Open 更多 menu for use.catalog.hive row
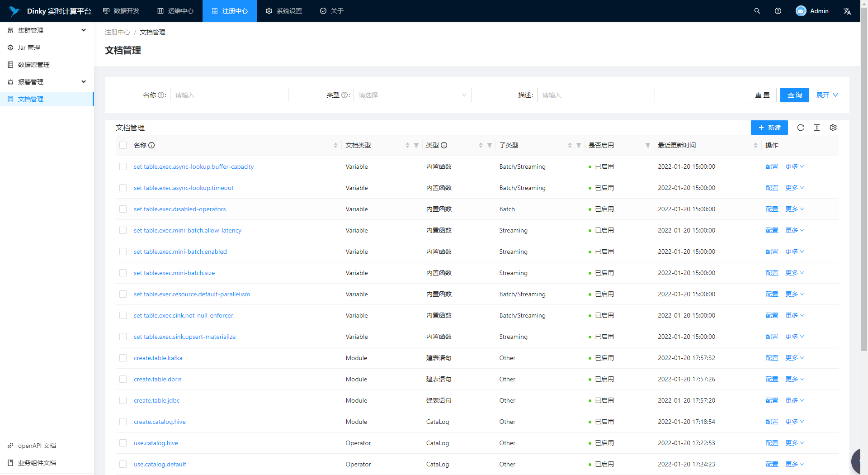The height and width of the screenshot is (475, 868). [x=795, y=443]
